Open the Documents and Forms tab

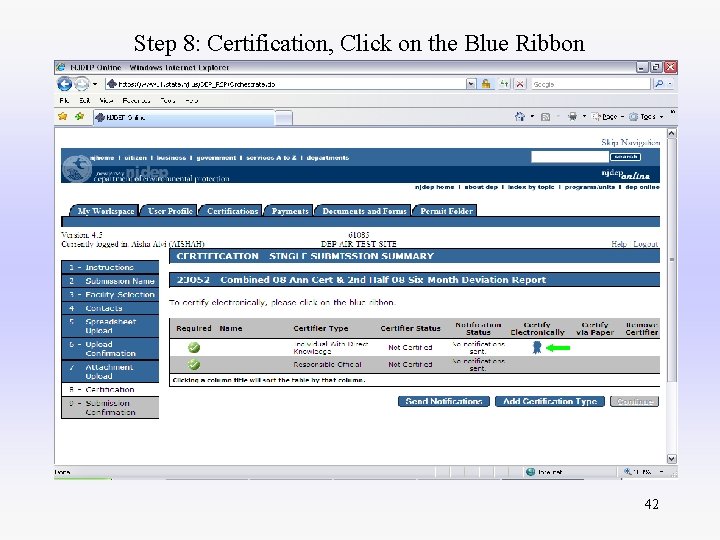tap(364, 211)
